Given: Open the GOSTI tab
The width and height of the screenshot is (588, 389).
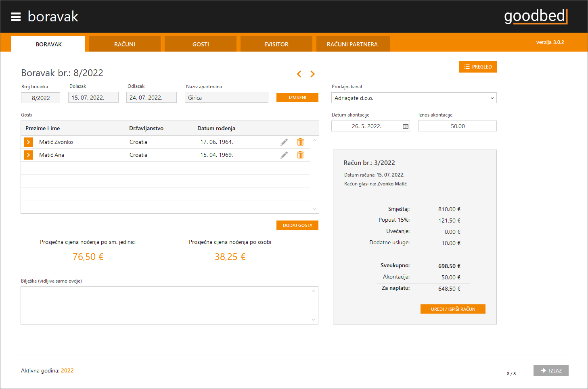Looking at the screenshot, I should (201, 44).
